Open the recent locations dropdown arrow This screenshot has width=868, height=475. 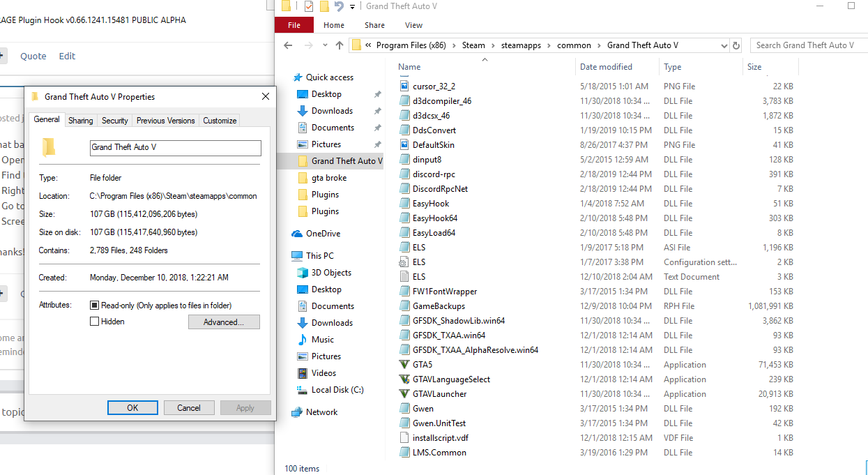point(324,45)
